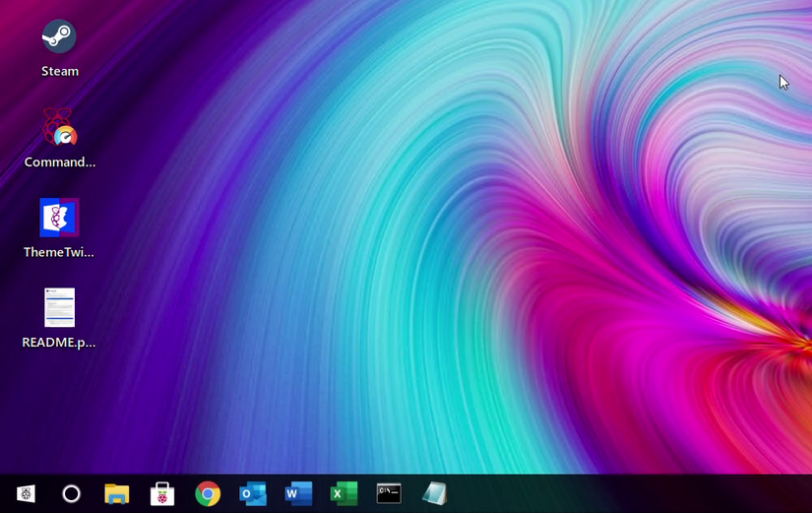Image resolution: width=812 pixels, height=513 pixels.
Task: Click the "Steam" text label
Action: tap(59, 71)
